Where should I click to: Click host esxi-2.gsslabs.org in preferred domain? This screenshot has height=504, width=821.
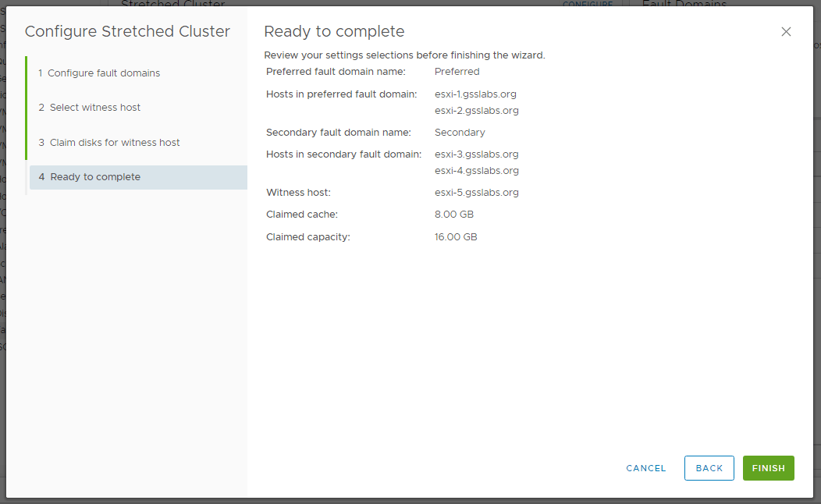(x=476, y=111)
